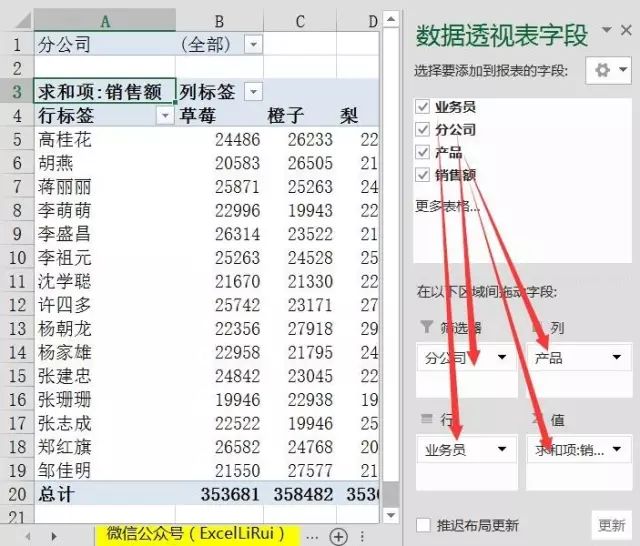
Task: Click the sheet tab scroll-right arrow
Action: [x=54, y=536]
